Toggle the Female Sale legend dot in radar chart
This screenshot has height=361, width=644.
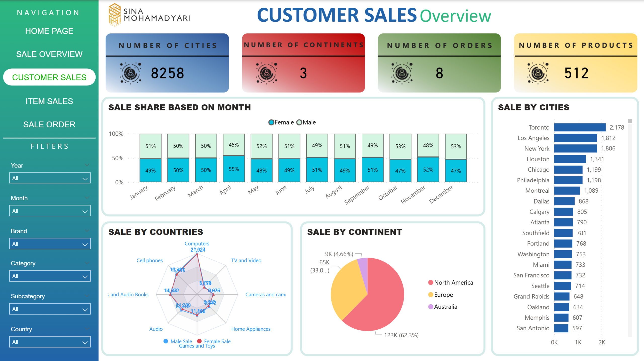tap(199, 341)
